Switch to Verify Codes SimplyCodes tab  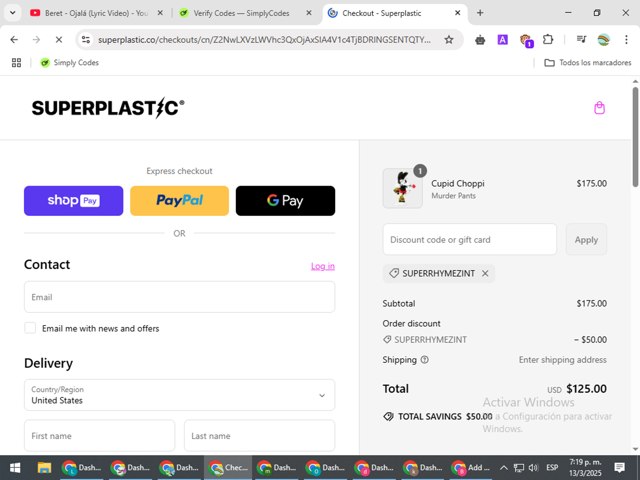245,13
